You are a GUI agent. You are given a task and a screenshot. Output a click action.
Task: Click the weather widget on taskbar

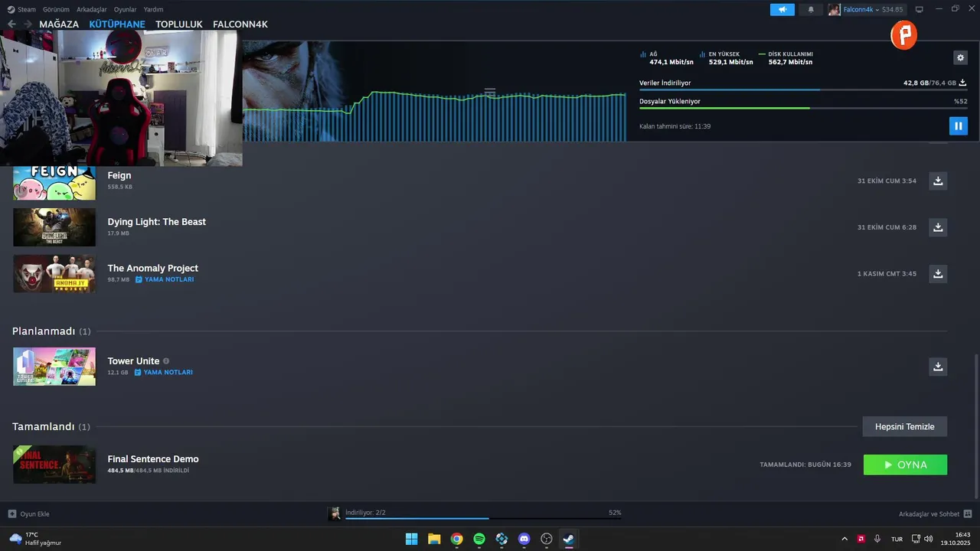[x=35, y=539]
